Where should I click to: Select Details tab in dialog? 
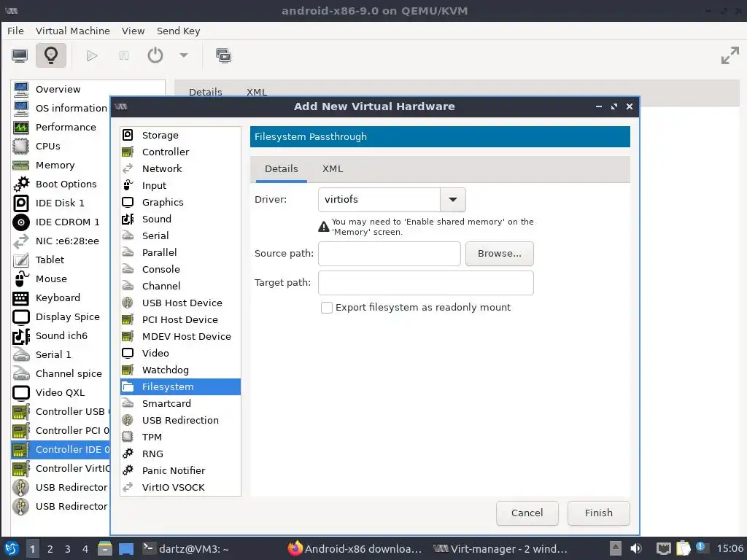point(281,169)
